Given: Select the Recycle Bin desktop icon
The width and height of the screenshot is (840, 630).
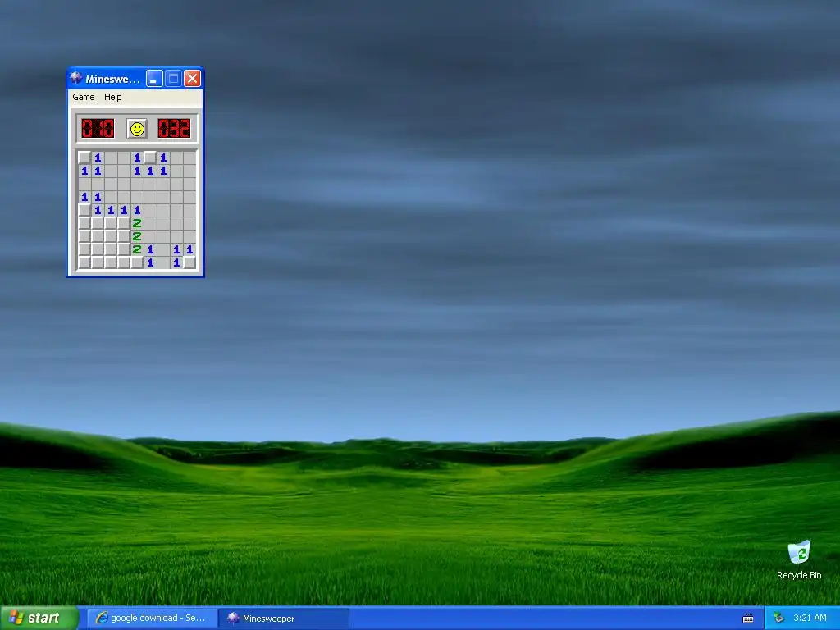Looking at the screenshot, I should click(799, 559).
